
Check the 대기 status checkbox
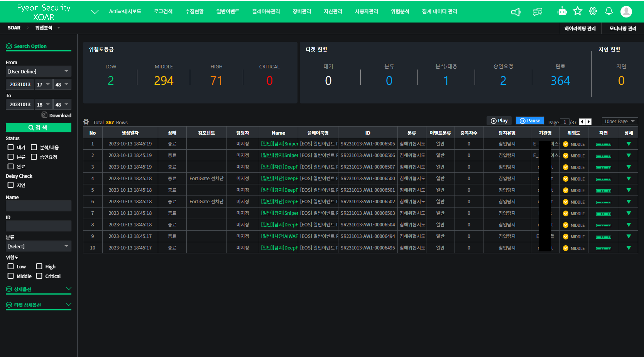11,147
